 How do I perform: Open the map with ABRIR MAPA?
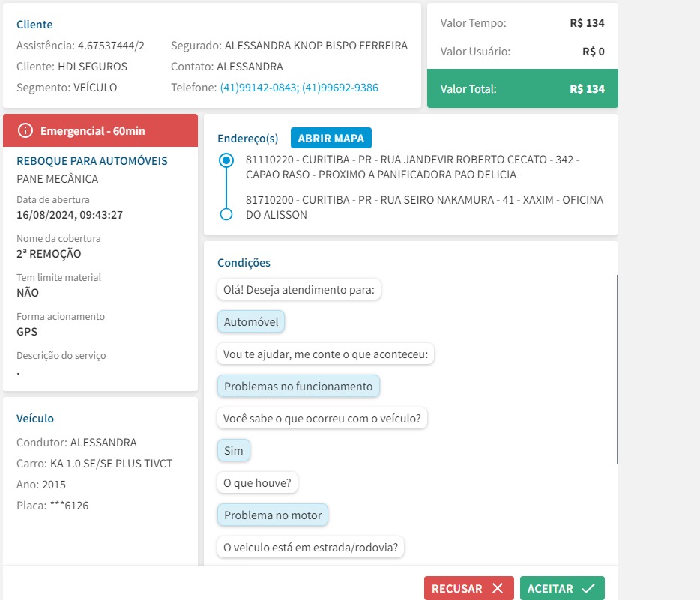pyautogui.click(x=331, y=139)
